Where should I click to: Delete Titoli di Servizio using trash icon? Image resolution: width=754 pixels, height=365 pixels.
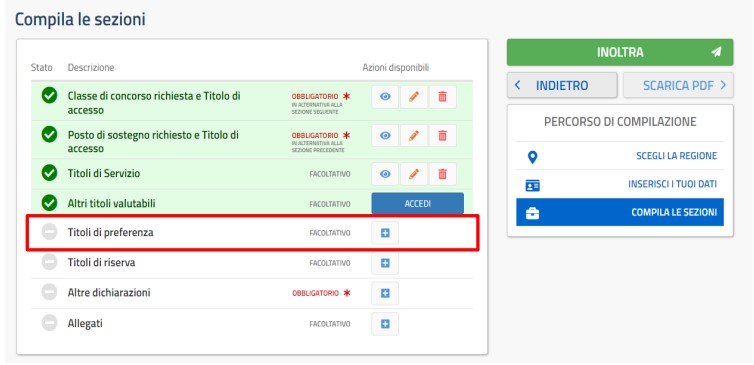(x=442, y=174)
